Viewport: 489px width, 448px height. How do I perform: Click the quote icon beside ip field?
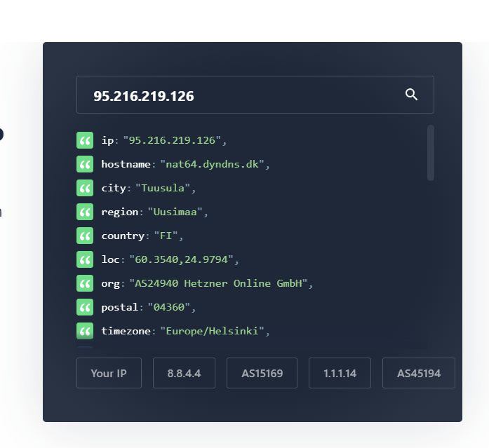click(85, 140)
